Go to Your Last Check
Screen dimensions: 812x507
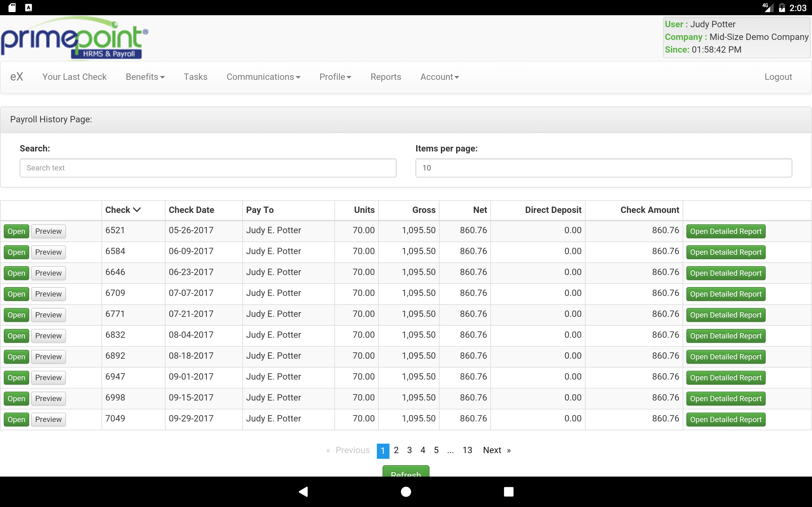pyautogui.click(x=75, y=77)
